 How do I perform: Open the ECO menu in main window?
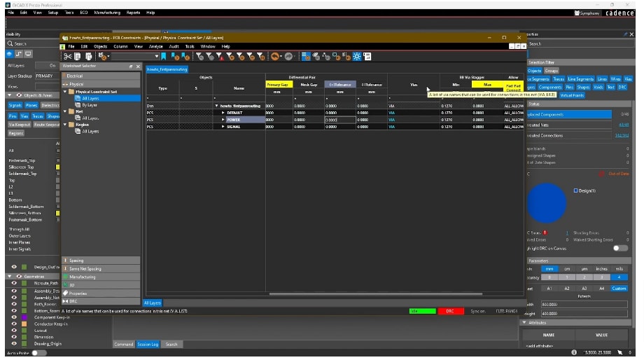(x=84, y=13)
